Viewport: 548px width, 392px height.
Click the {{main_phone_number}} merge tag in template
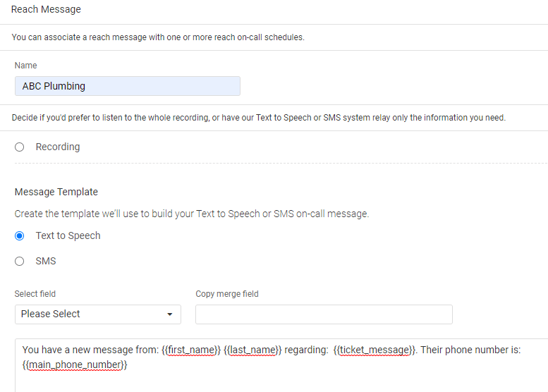75,365
